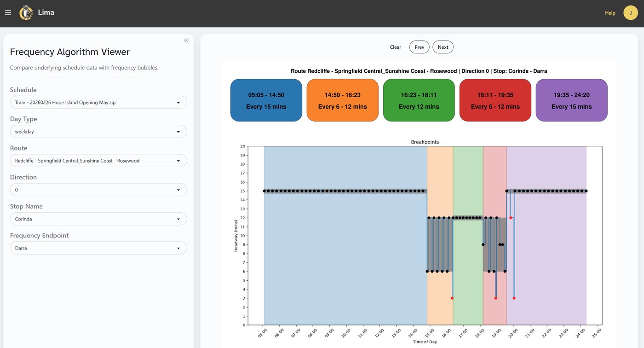Click the Direction field label
Screen dimensions: 644x348
pyautogui.click(x=23, y=177)
